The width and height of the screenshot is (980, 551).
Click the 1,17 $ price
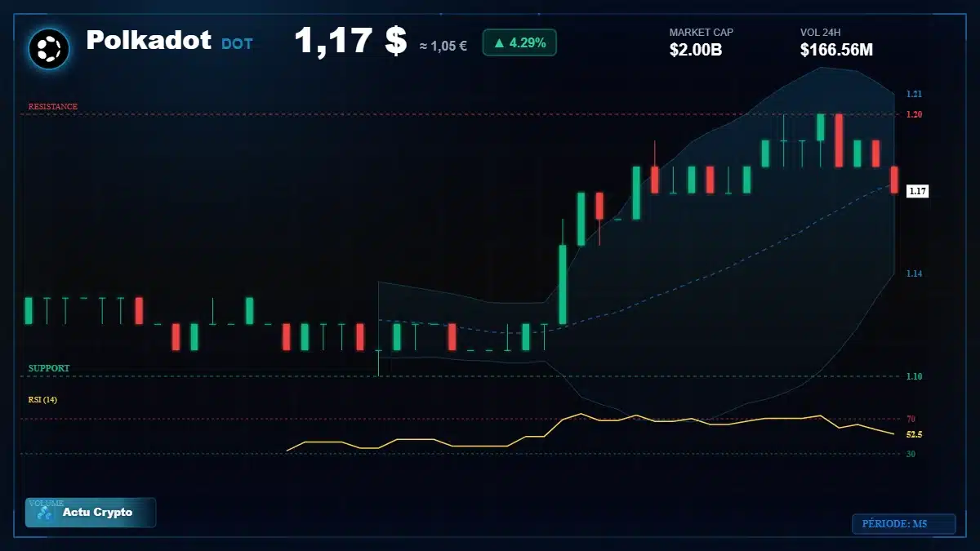coord(350,41)
